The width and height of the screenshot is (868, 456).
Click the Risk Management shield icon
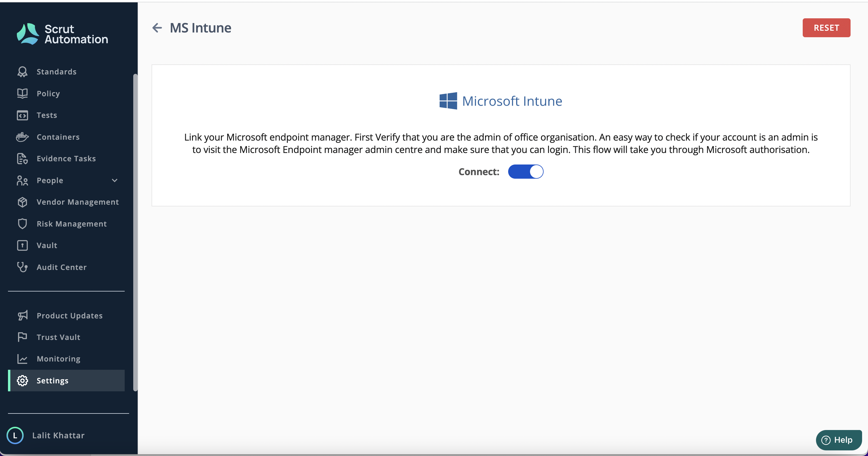pyautogui.click(x=22, y=224)
